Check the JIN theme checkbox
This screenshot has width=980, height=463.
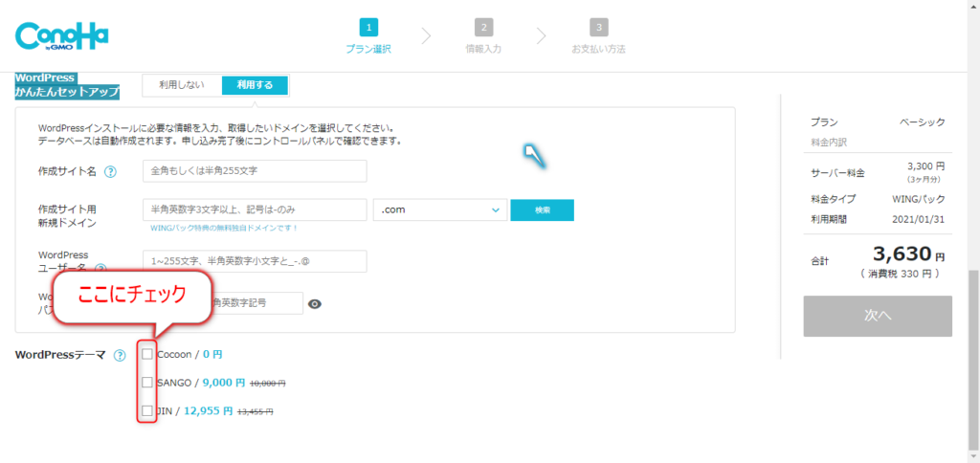[x=146, y=411]
